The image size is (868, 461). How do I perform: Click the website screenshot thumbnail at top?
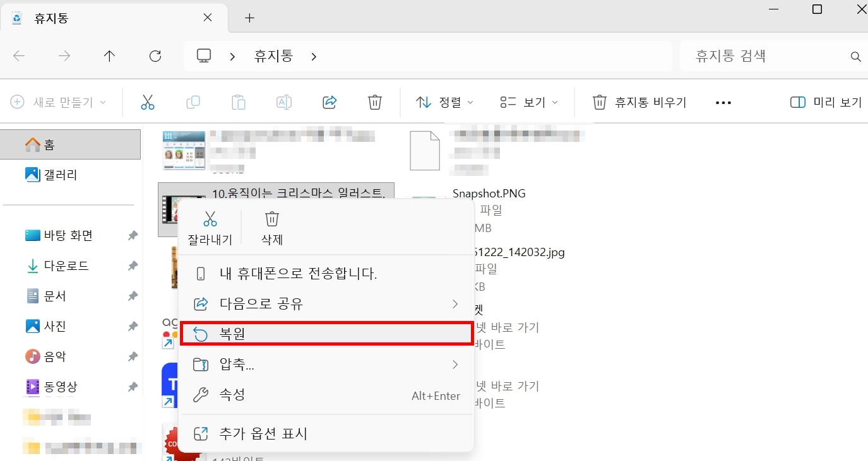(184, 150)
